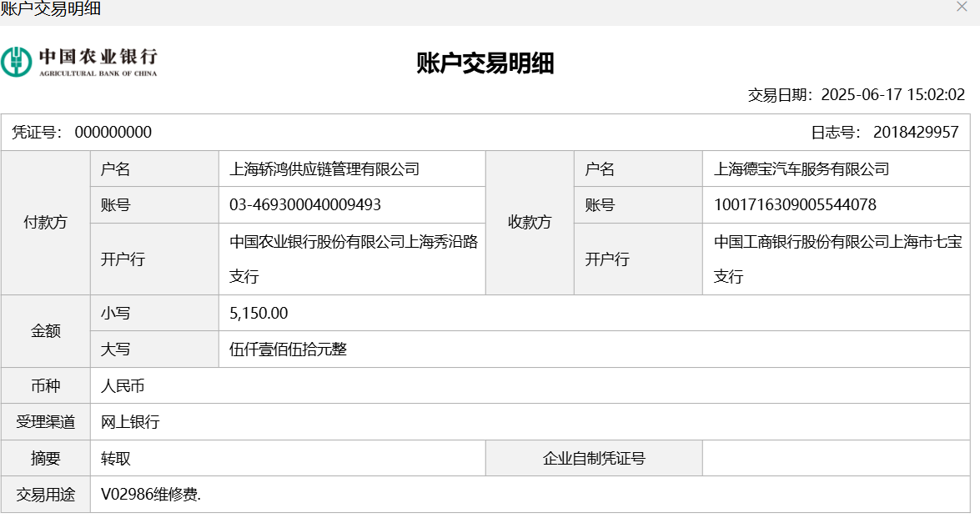This screenshot has width=980, height=523.
Task: Select the purpose text V02986维修费
Action: pos(151,495)
